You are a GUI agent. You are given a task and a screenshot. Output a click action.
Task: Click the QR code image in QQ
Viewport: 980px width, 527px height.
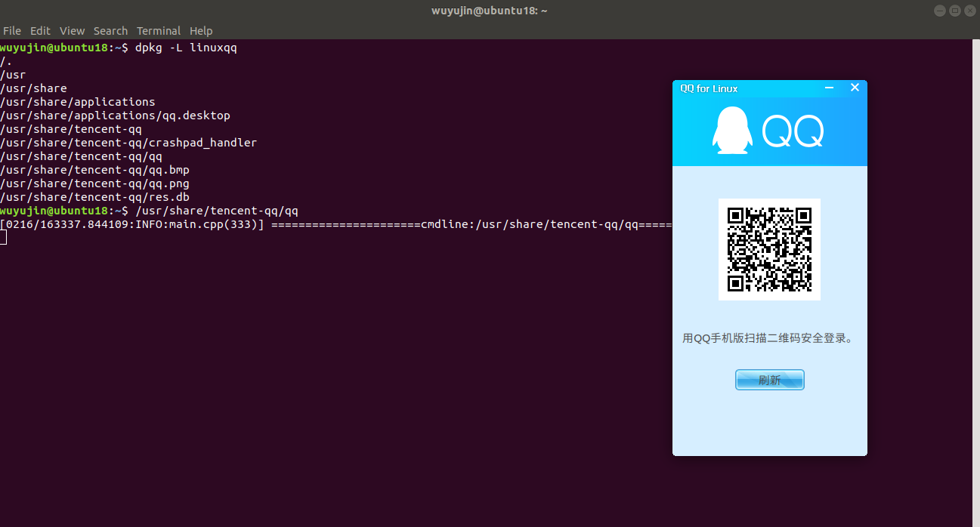click(769, 249)
